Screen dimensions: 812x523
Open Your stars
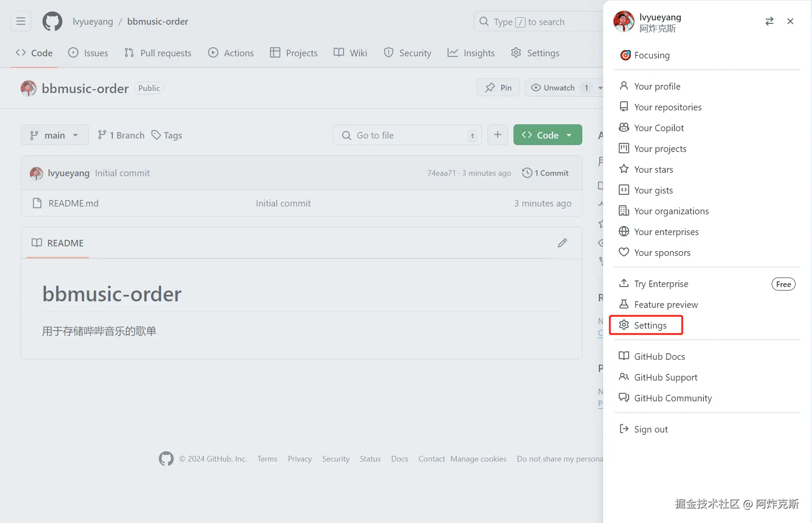pyautogui.click(x=707, y=169)
